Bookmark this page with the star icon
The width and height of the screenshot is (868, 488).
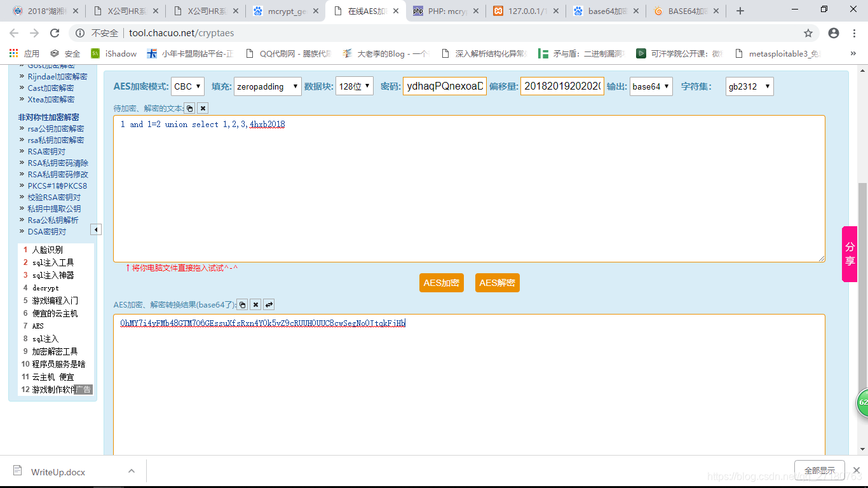coord(808,33)
